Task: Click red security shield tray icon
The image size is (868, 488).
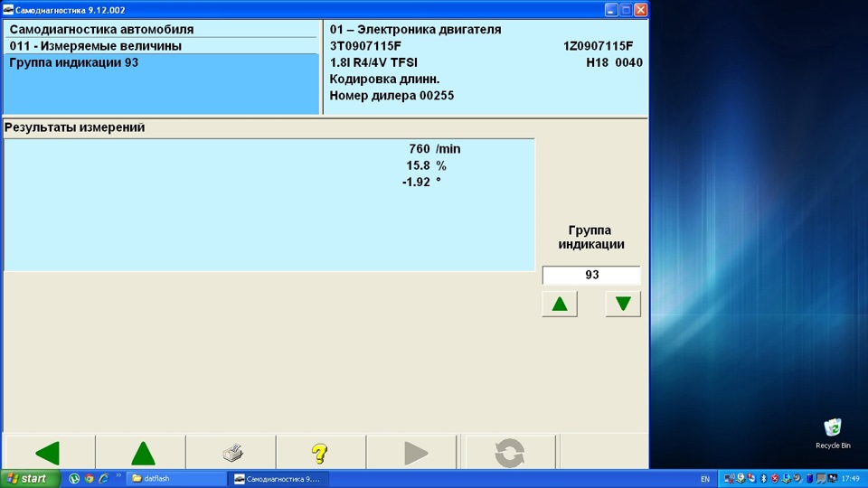Action: click(775, 479)
